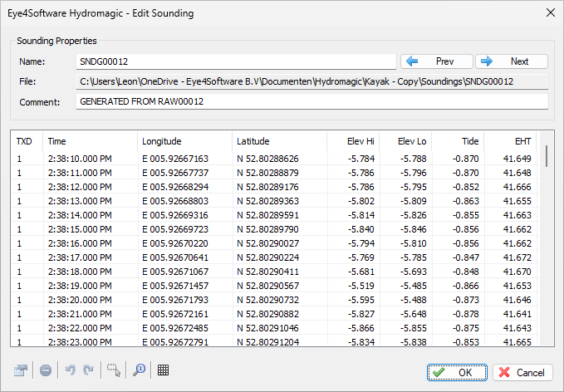Click the redo arrow icon

88,370
